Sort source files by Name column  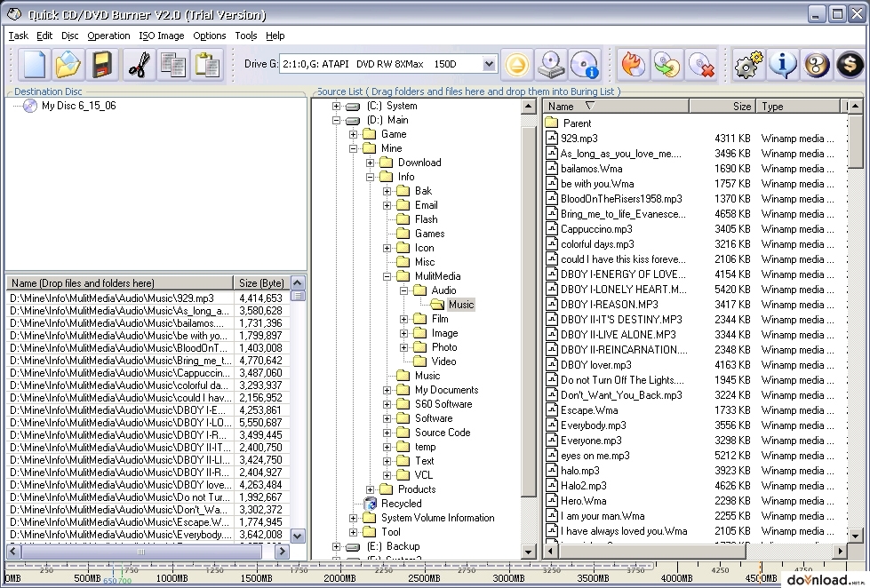click(617, 106)
